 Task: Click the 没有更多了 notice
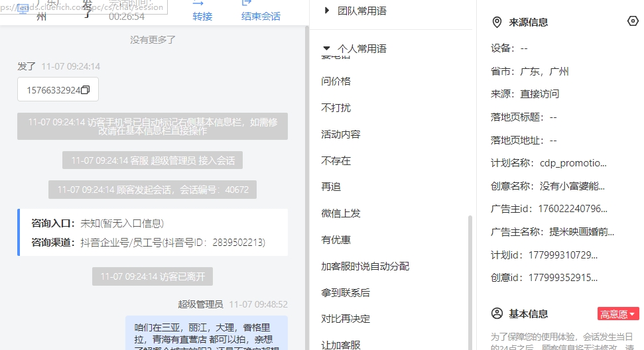coord(153,40)
